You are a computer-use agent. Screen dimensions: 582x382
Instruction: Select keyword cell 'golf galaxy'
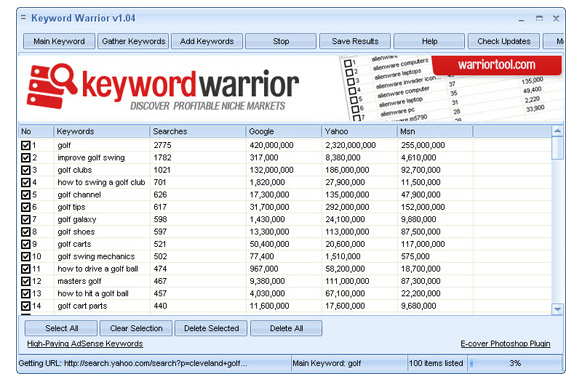[x=77, y=219]
